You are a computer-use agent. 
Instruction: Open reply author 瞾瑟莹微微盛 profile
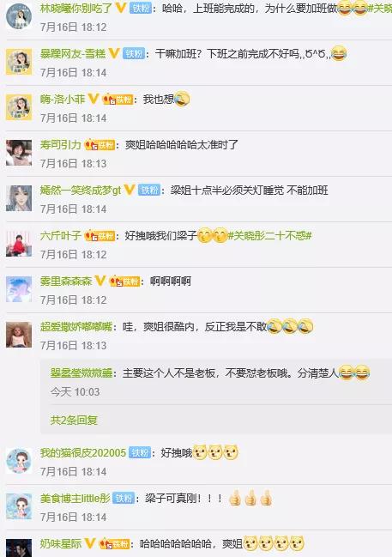[x=81, y=373]
